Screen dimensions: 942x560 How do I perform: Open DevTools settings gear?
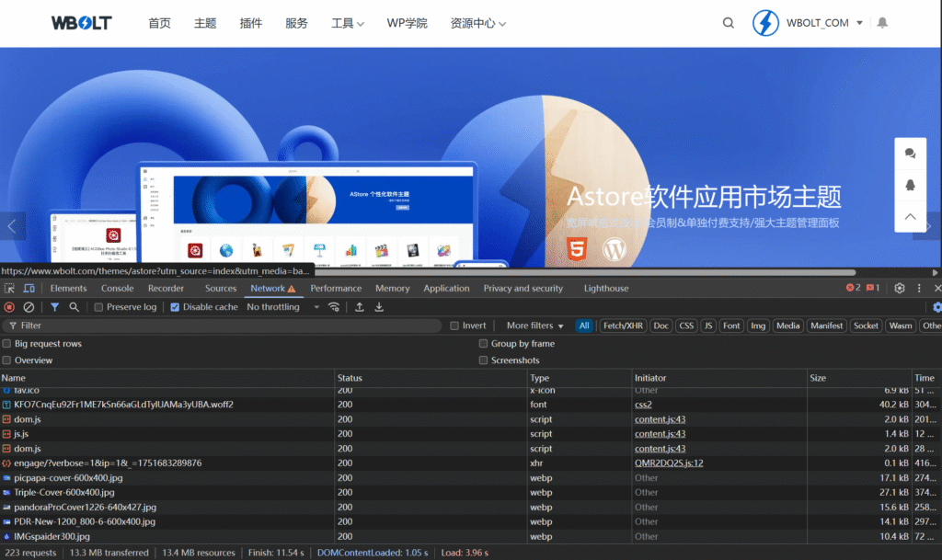(900, 288)
